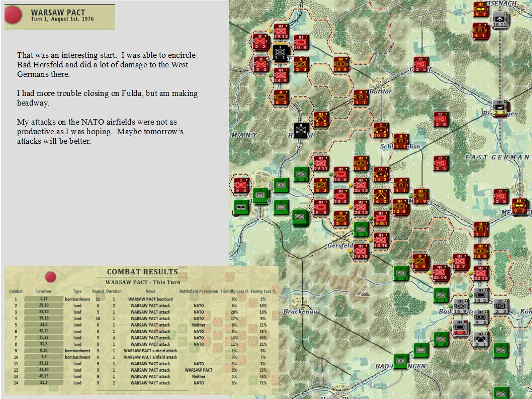
Task: Click the 'WARSAW PACT bombard' news entry
Action: [x=150, y=299]
